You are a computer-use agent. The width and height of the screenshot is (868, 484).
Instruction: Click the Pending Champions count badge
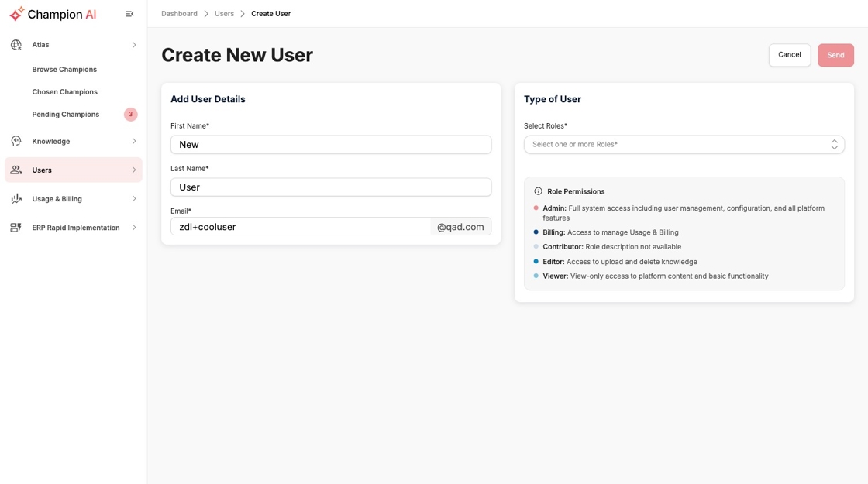pos(131,114)
